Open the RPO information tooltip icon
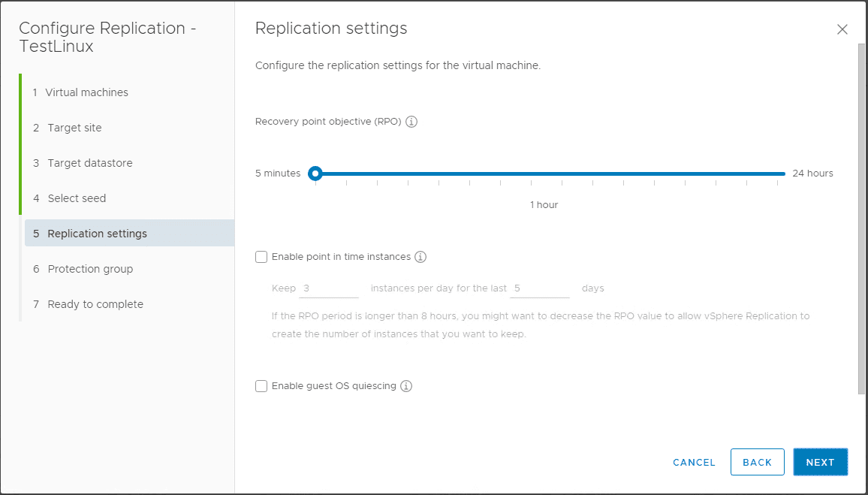Viewport: 868px width, 495px height. [x=411, y=121]
